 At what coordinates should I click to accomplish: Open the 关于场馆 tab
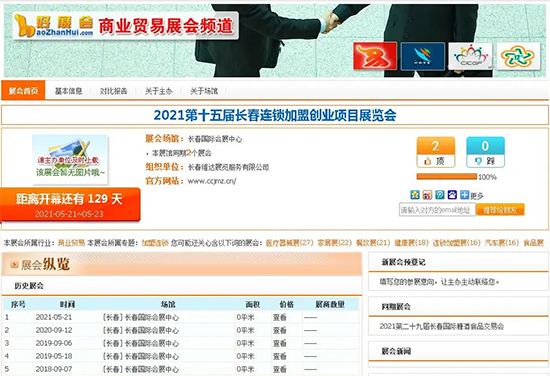204,91
